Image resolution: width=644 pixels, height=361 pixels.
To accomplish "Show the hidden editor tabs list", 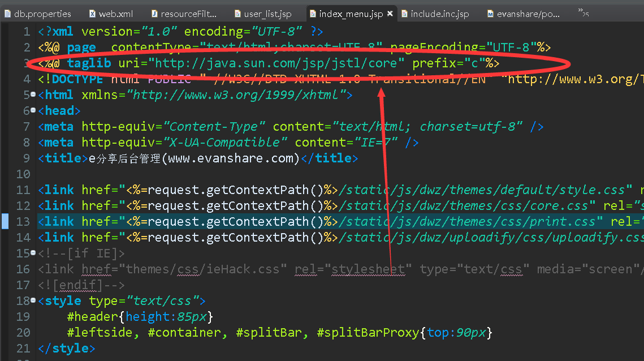I will pos(583,12).
